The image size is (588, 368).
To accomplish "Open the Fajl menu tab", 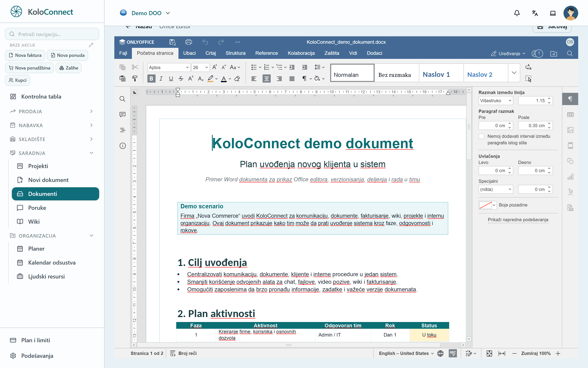I will (x=123, y=53).
